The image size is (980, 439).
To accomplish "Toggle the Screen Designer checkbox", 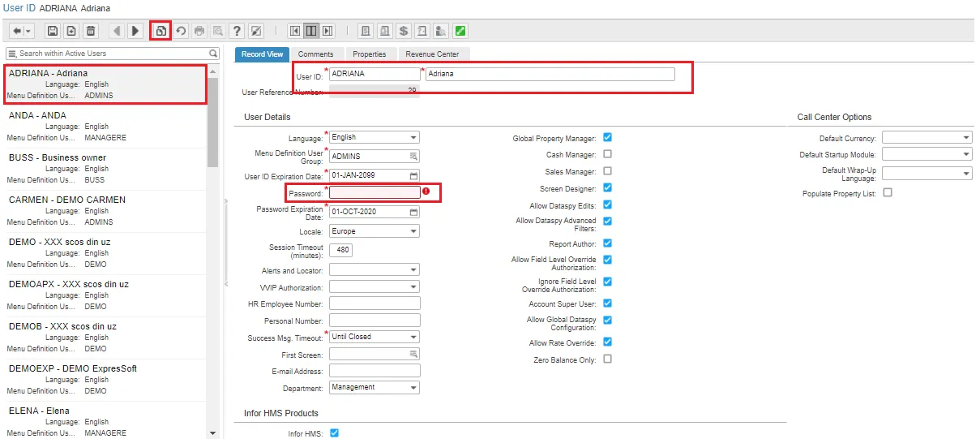I will point(607,188).
